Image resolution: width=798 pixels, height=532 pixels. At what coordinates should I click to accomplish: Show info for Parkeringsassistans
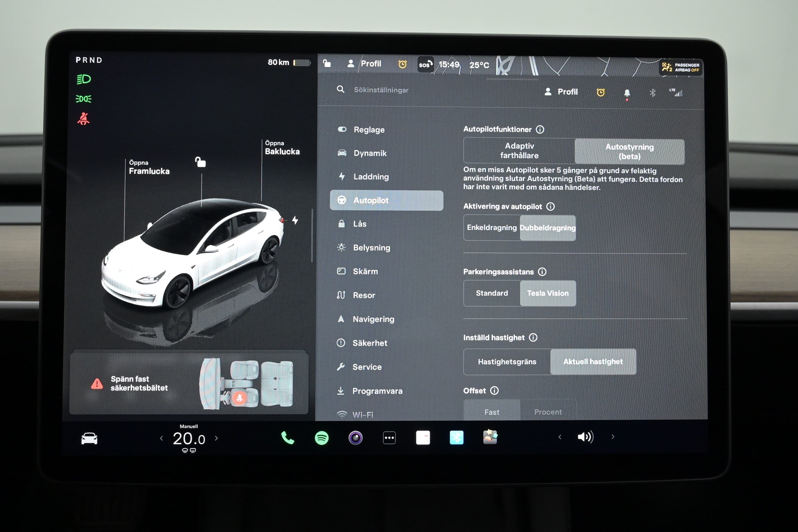pyautogui.click(x=542, y=272)
